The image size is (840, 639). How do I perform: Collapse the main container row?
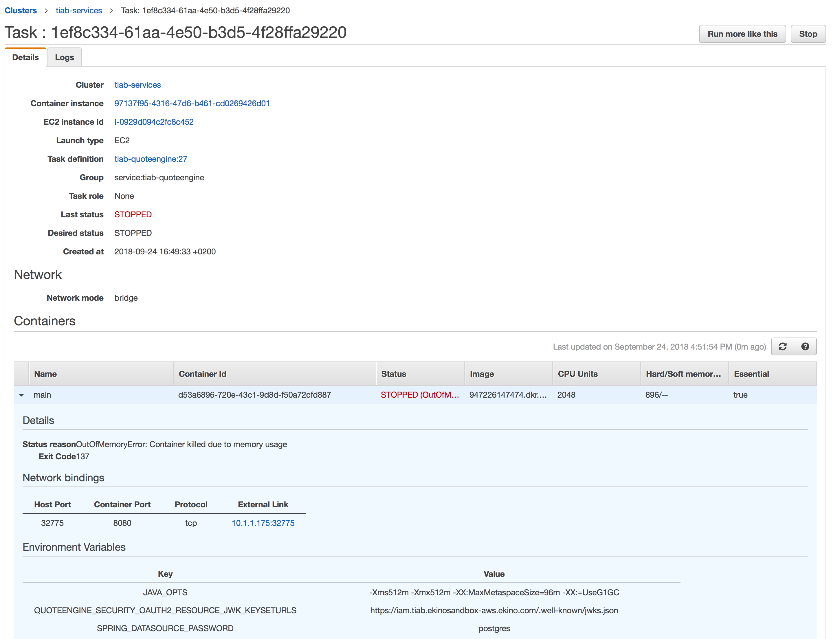[x=22, y=395]
